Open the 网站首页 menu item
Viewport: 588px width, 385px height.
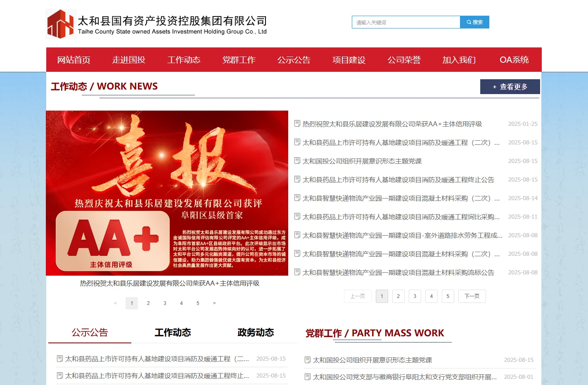coord(74,60)
